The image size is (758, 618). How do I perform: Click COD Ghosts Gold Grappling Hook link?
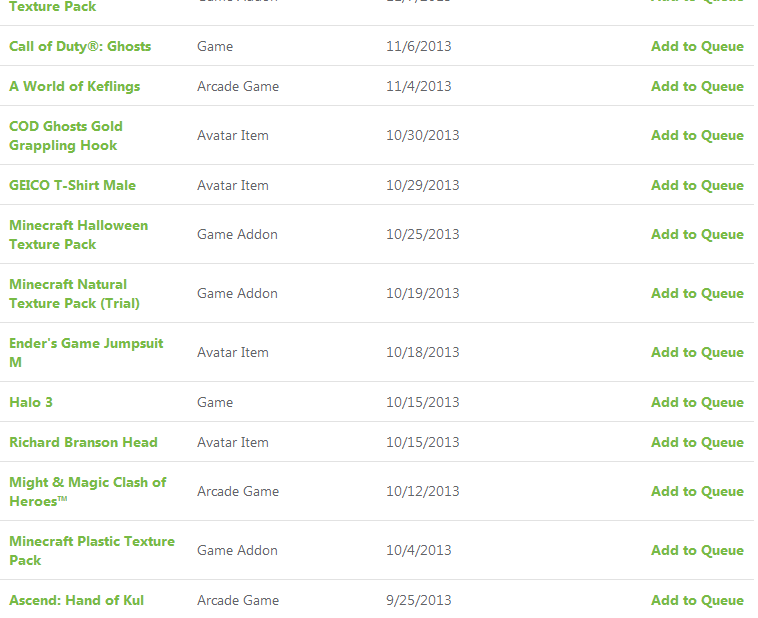pyautogui.click(x=66, y=135)
